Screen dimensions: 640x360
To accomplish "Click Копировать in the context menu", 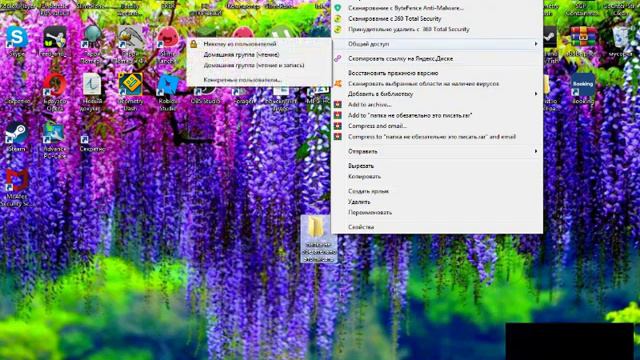I will coord(437,176).
